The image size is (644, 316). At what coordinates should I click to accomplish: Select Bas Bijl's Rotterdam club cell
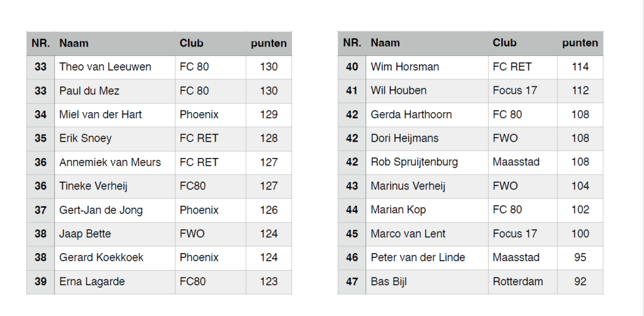pyautogui.click(x=523, y=282)
